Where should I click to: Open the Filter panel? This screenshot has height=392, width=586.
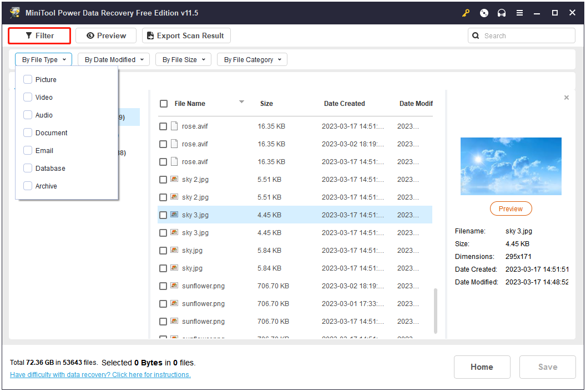pos(39,36)
